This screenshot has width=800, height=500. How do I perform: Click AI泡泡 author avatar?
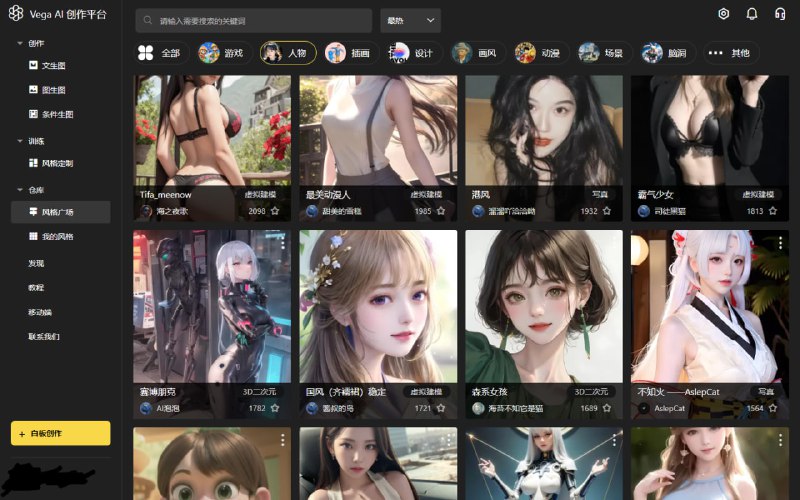(x=146, y=408)
